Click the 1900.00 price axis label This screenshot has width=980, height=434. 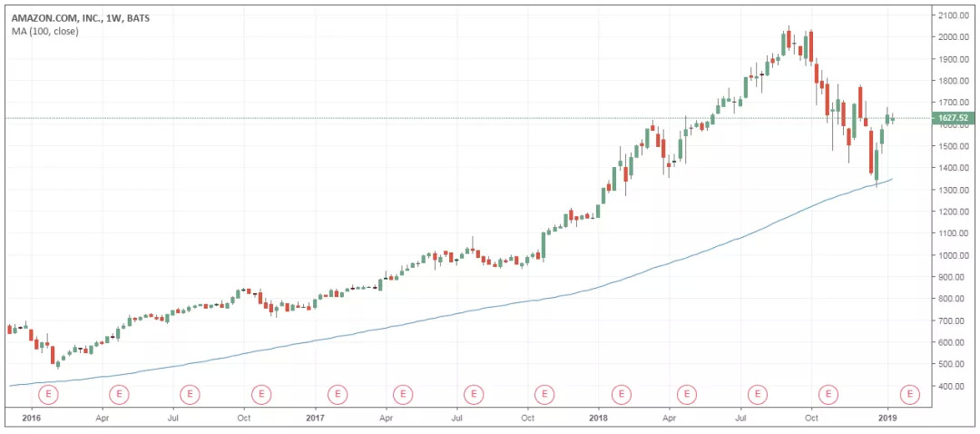(x=954, y=59)
